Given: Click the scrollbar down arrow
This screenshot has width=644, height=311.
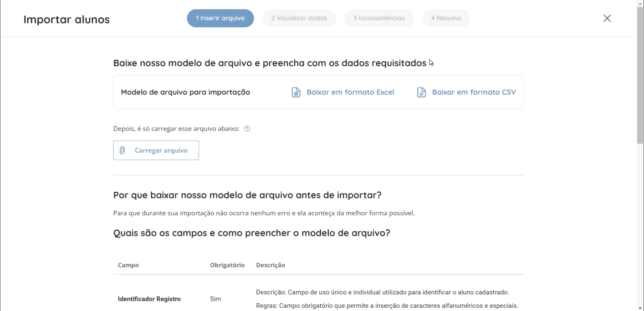Looking at the screenshot, I should (x=640, y=308).
